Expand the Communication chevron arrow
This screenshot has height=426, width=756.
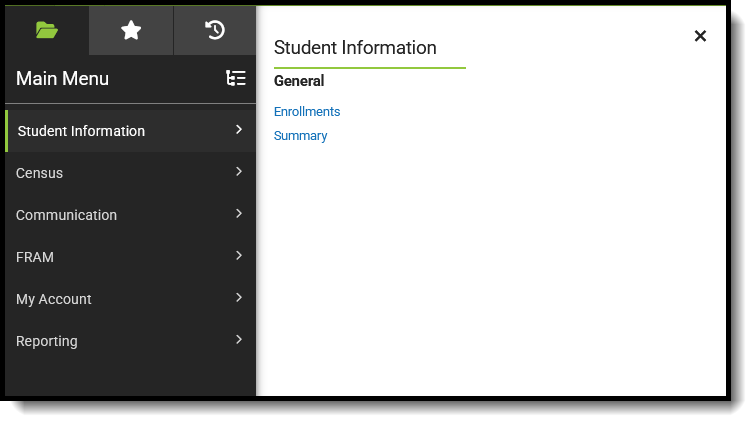point(239,213)
